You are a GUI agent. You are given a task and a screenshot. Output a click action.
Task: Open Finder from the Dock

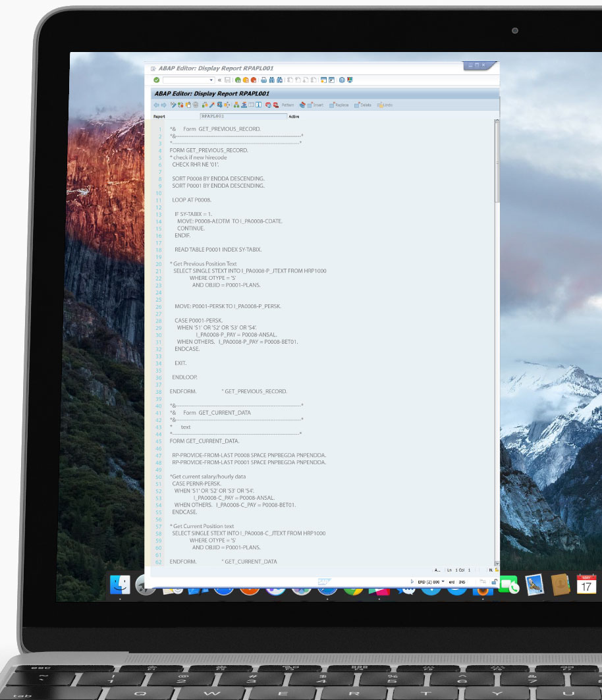pyautogui.click(x=120, y=584)
